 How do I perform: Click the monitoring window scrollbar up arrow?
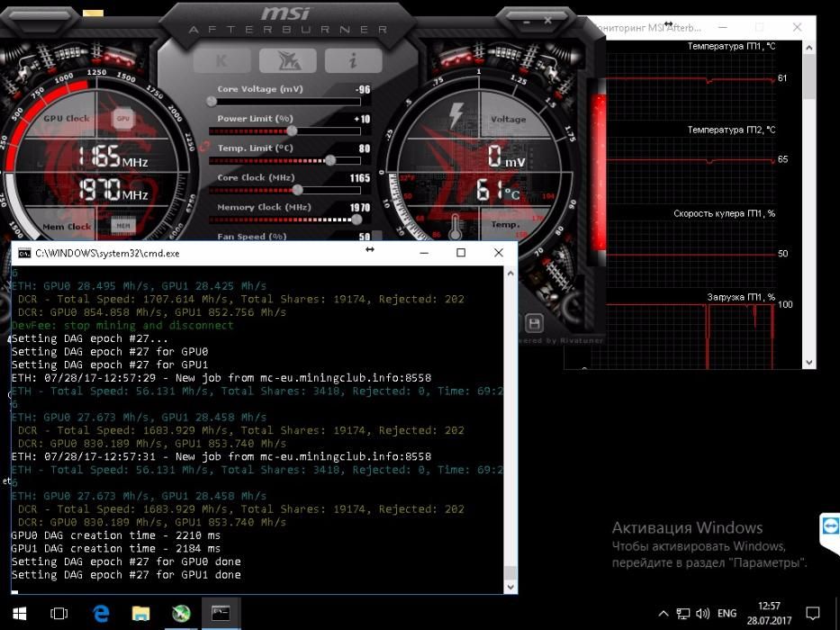click(x=808, y=48)
